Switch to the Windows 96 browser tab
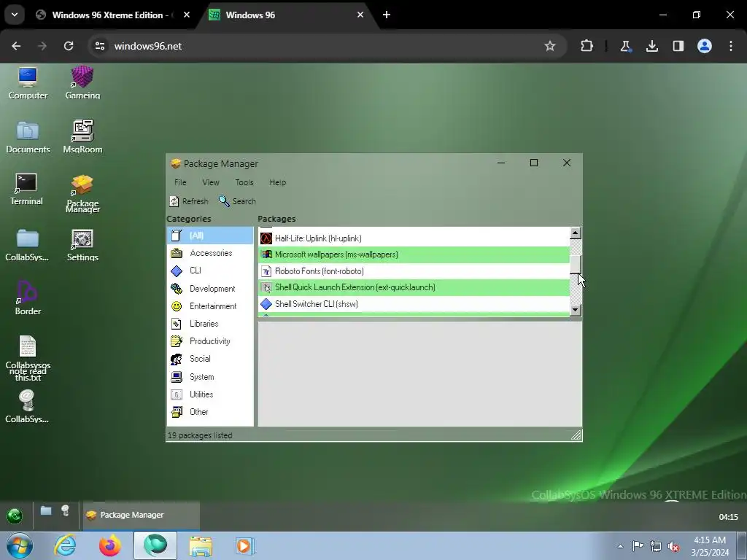 [287, 15]
